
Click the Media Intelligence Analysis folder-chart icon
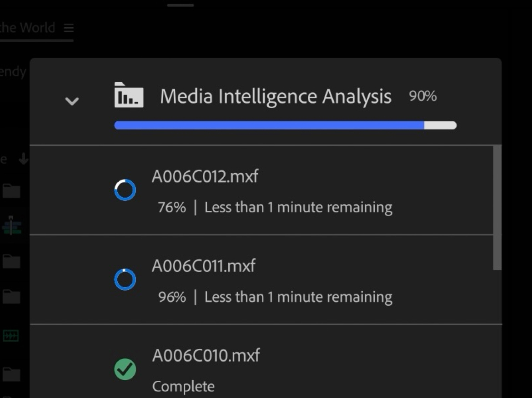point(129,95)
